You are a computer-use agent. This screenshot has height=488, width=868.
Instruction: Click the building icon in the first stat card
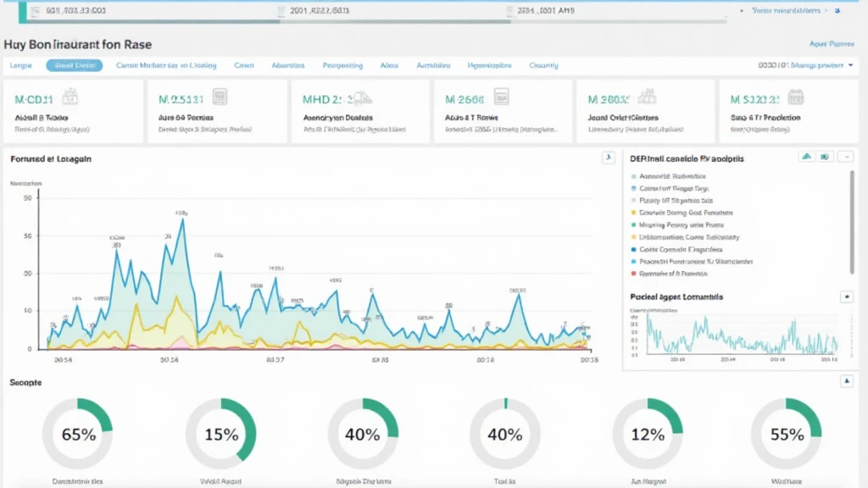pyautogui.click(x=70, y=97)
